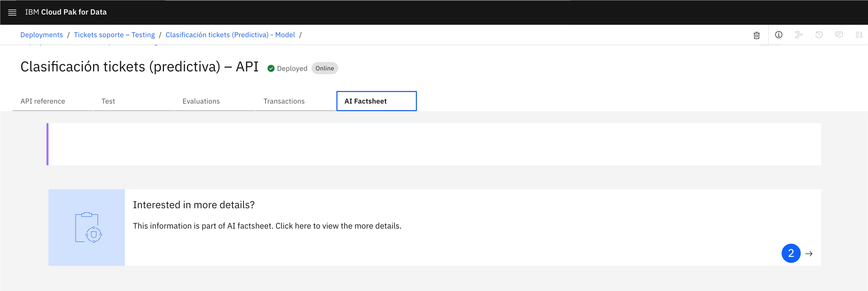Select the AI Factsheet tab
Viewport: 868px width, 291px height.
point(376,101)
